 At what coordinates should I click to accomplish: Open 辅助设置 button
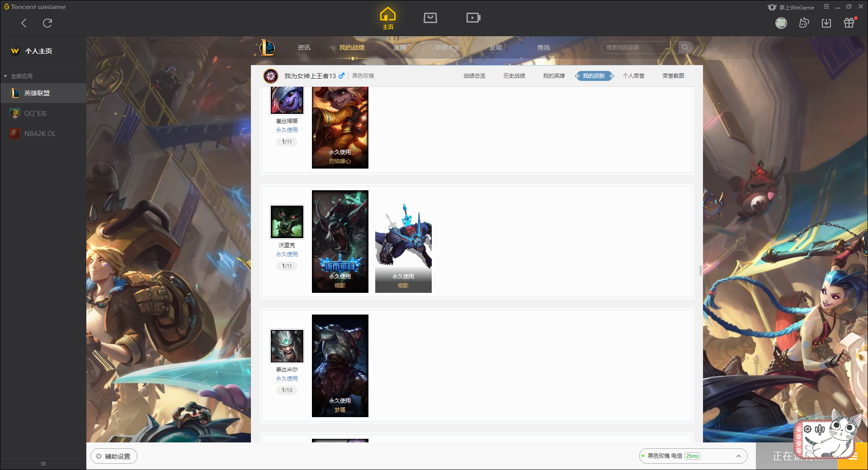coord(114,456)
